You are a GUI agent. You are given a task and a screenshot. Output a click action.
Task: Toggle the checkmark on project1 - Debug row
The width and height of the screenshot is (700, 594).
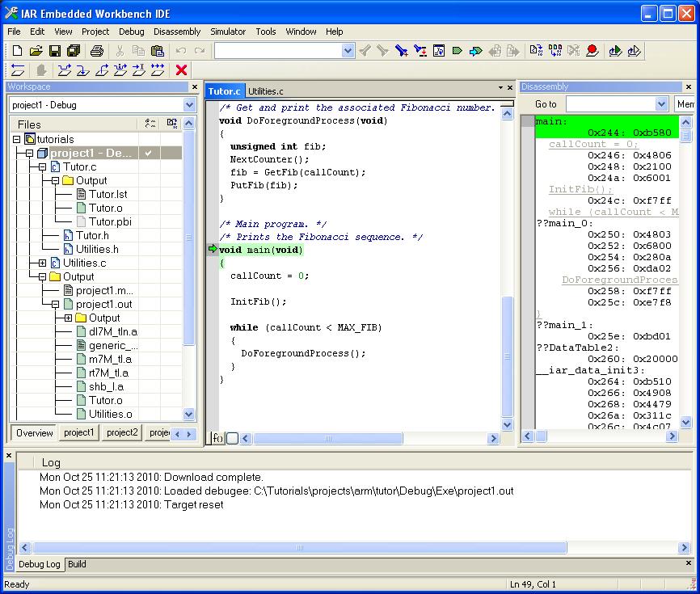(148, 153)
